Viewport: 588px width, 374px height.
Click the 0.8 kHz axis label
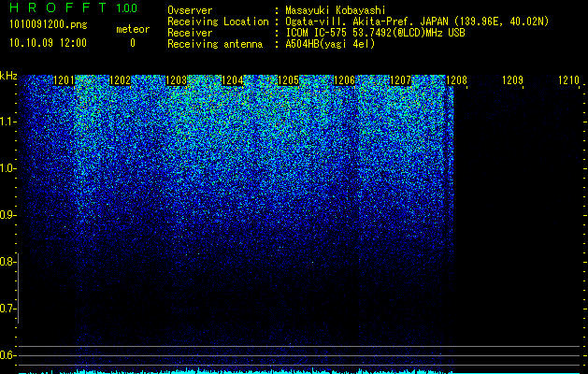(x=7, y=262)
